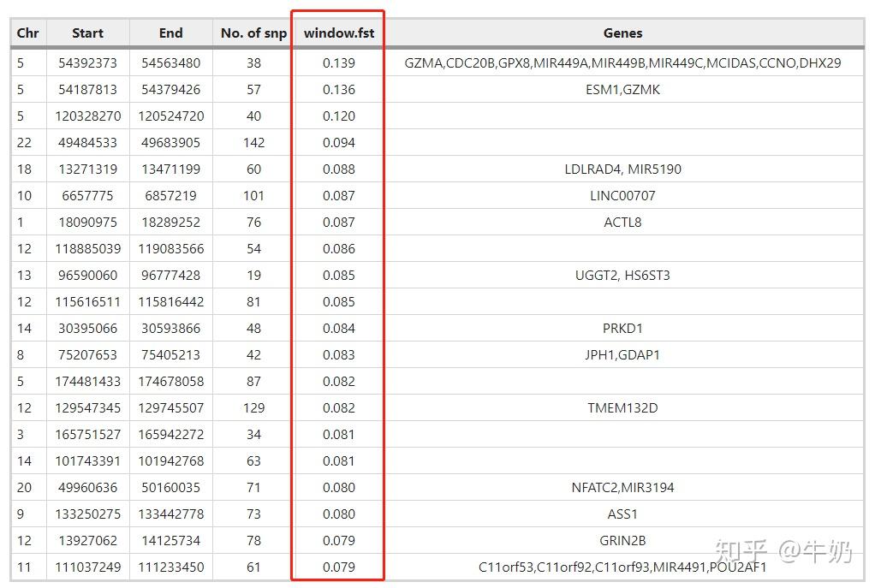Viewport: 875px width, 588px height.
Task: Click the GRIN2B gene cell
Action: 622,541
